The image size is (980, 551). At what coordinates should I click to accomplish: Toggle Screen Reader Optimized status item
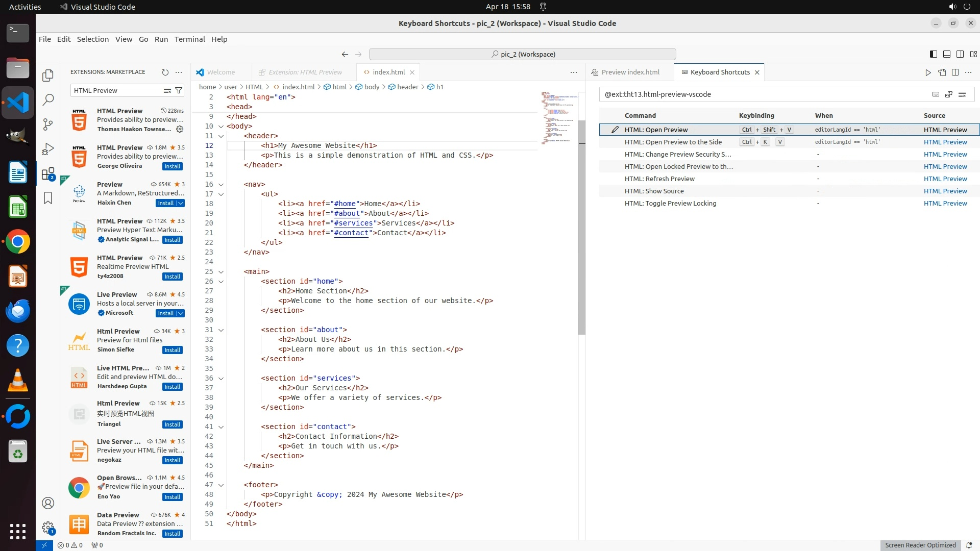point(920,545)
